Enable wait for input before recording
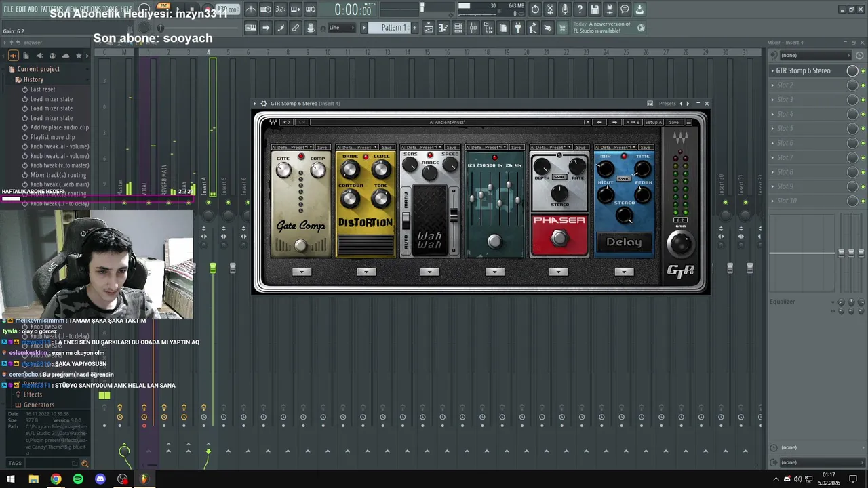The width and height of the screenshot is (868, 488). 266,9
